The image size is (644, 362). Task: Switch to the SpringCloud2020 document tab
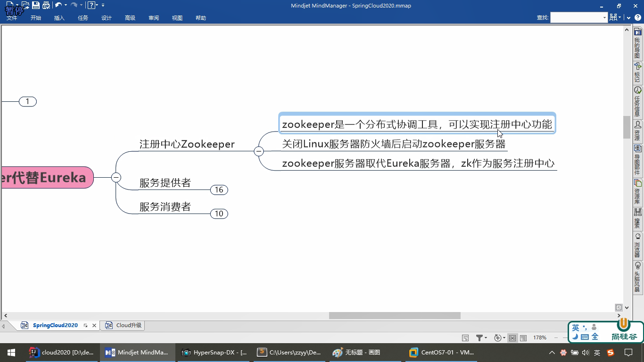(x=55, y=325)
